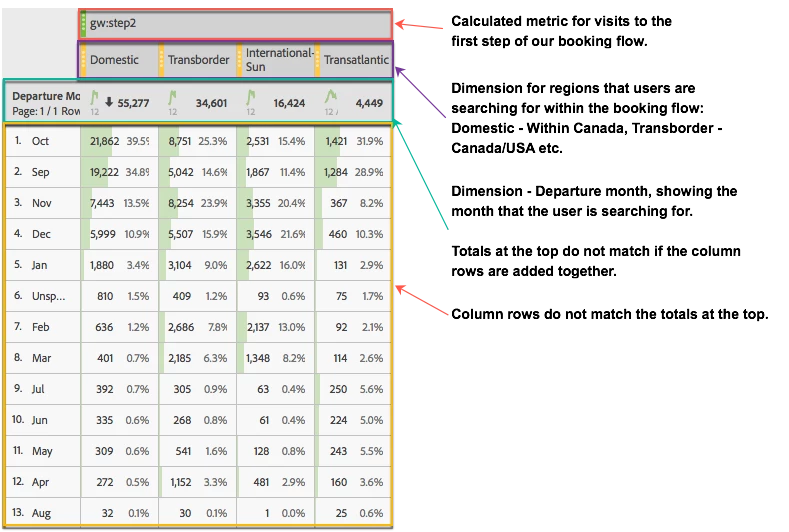Click the Domestic total 55,277
This screenshot has width=789, height=532.
(133, 103)
